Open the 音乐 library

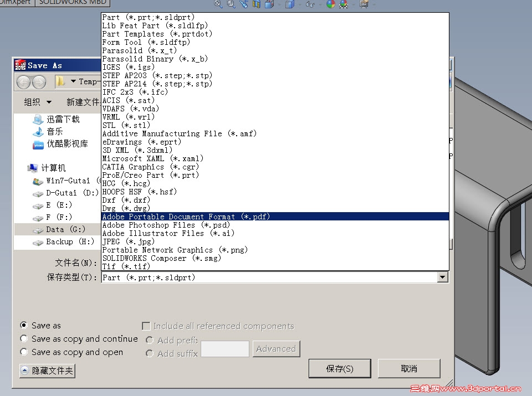coord(48,132)
